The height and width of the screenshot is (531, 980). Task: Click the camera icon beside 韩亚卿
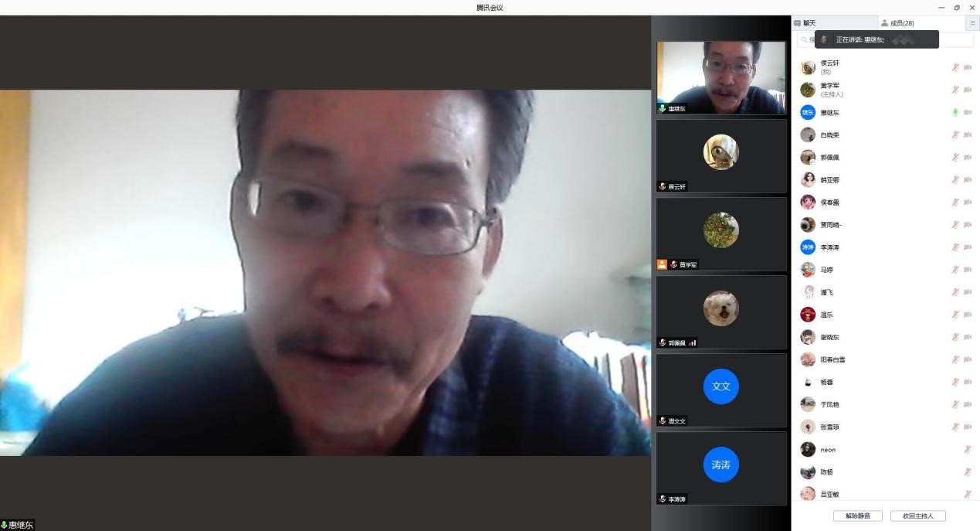click(x=968, y=180)
